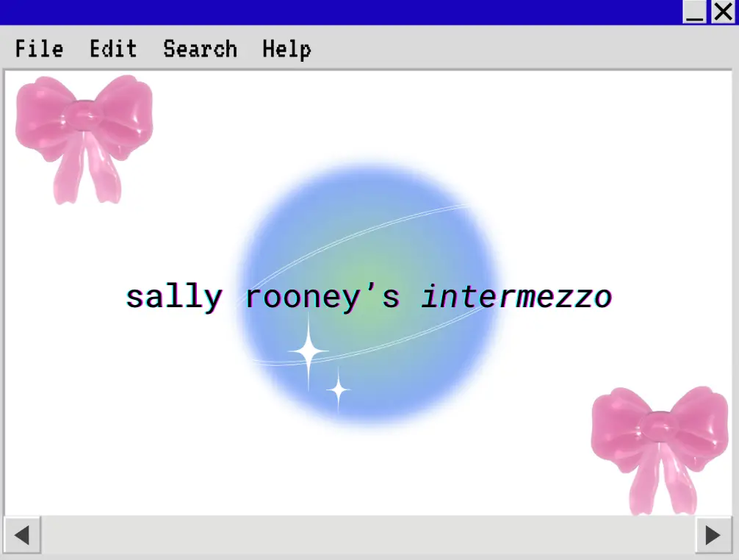Click the text 'sally rooney's'

point(264,297)
